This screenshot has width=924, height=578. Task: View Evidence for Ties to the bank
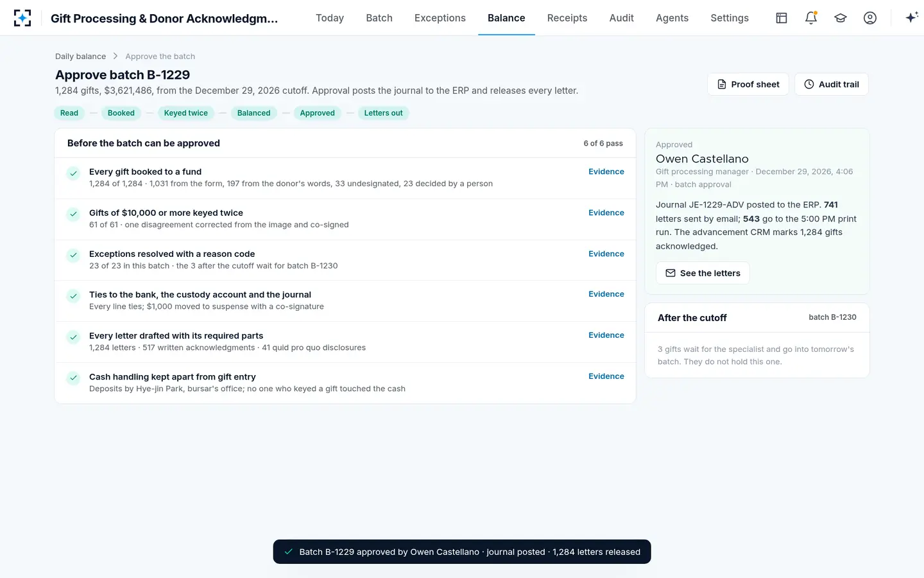pos(606,294)
